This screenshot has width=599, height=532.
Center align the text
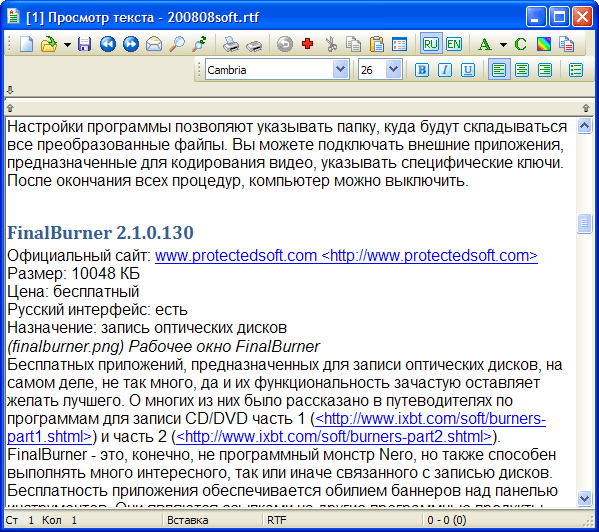(522, 70)
